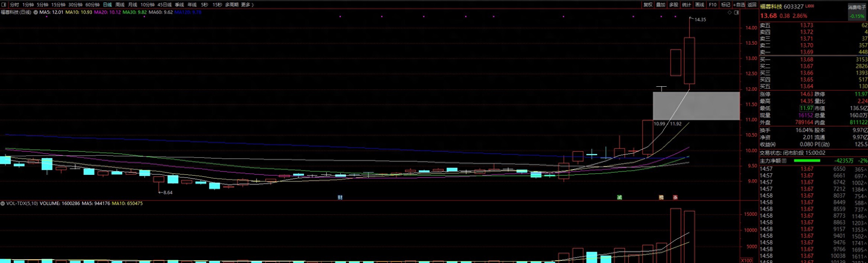Toggle the right panel icon near price axis

(x=736, y=13)
